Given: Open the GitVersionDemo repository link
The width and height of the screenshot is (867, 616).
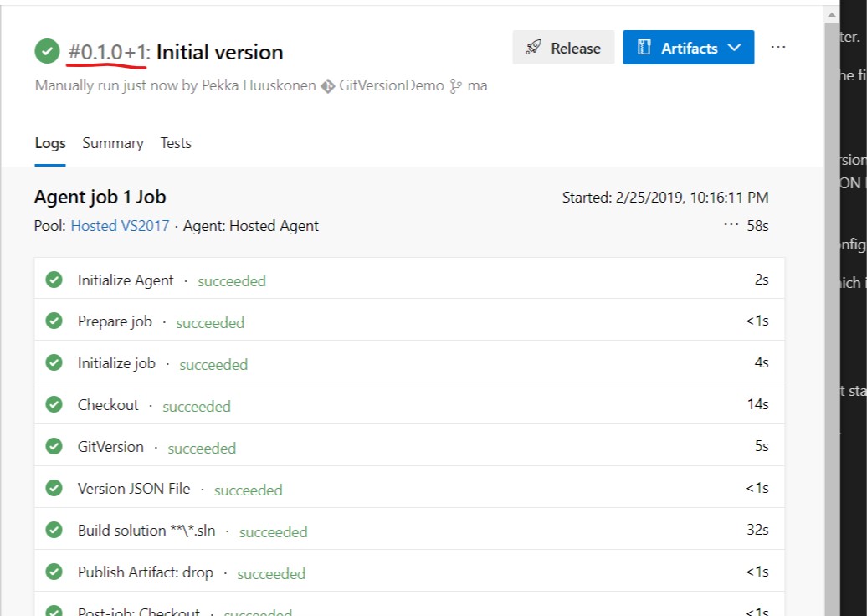Looking at the screenshot, I should (x=391, y=85).
